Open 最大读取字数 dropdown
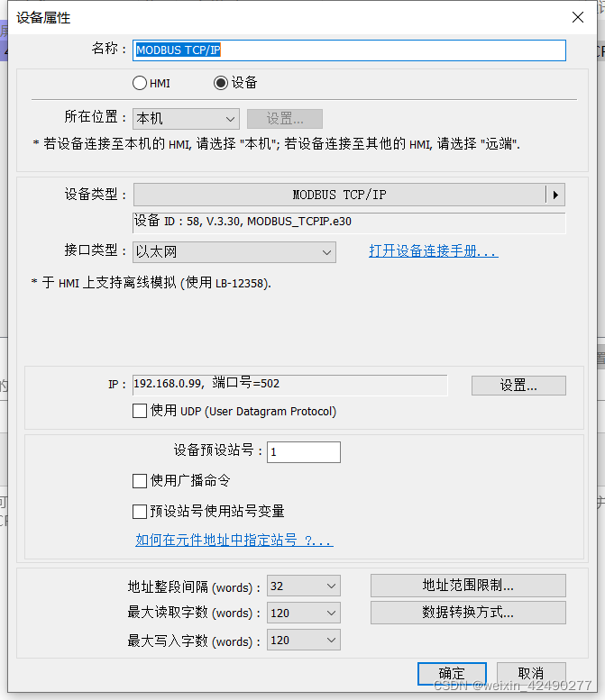 click(304, 613)
